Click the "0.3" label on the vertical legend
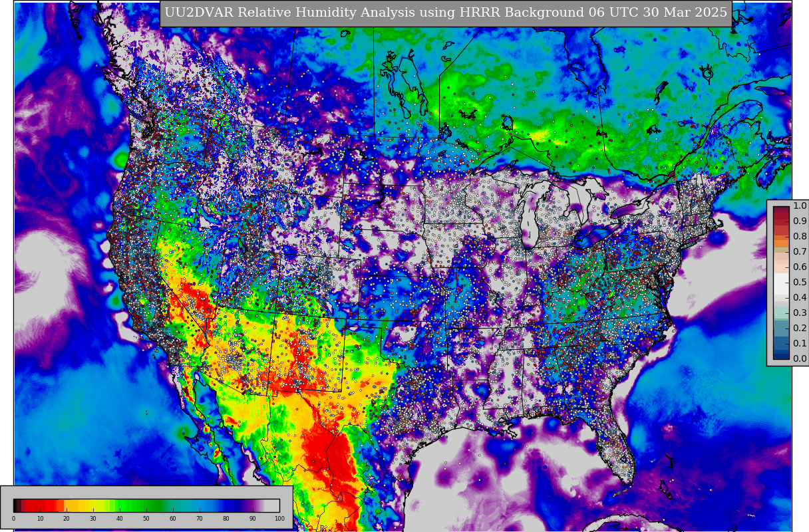Viewport: 809px width, 532px height. coord(800,313)
